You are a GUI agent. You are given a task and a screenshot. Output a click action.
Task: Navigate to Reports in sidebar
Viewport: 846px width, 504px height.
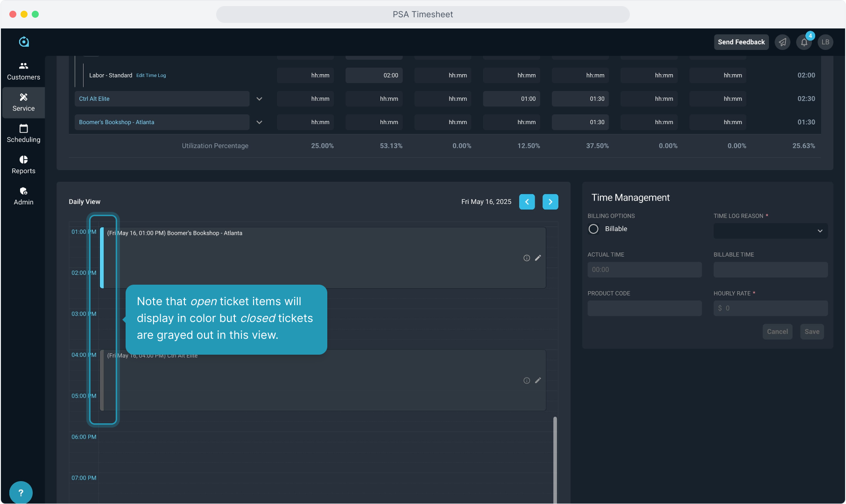tap(23, 165)
